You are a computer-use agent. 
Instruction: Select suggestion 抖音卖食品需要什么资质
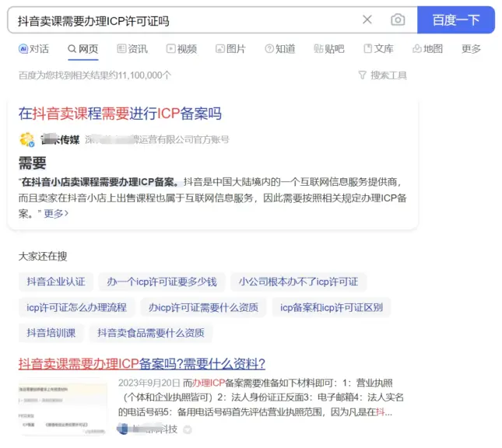point(151,333)
